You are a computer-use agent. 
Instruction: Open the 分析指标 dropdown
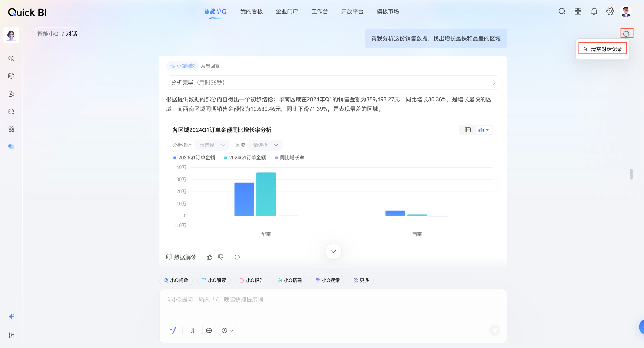point(212,145)
